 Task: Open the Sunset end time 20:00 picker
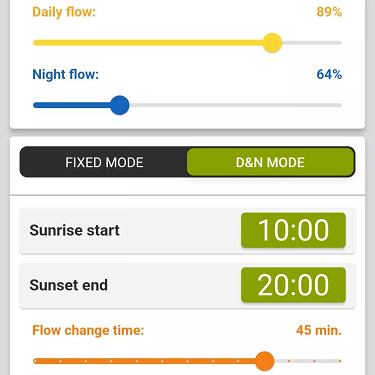coord(293,285)
